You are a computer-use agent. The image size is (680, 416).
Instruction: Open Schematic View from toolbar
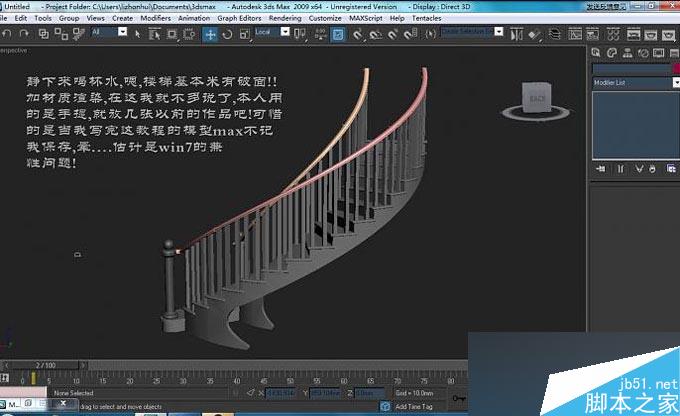click(592, 34)
